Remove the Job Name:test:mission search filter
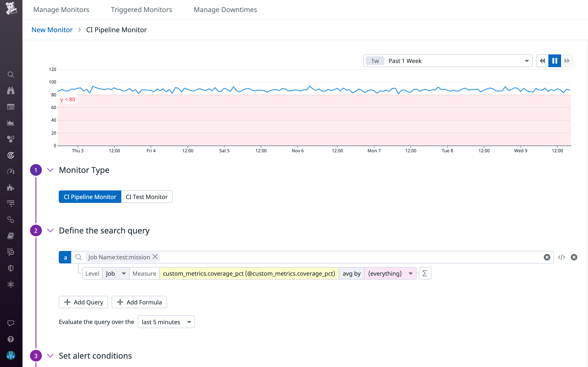 pyautogui.click(x=155, y=257)
